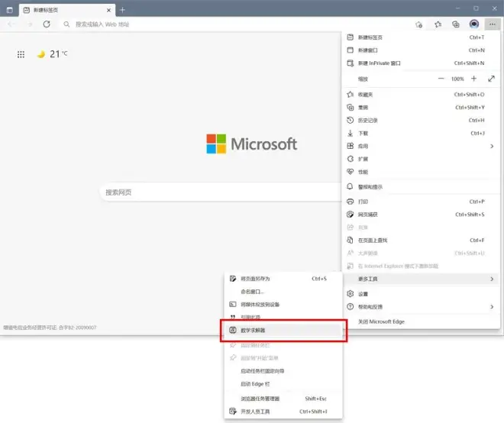Select 将页面另存为 in the submenu

[x=283, y=279]
